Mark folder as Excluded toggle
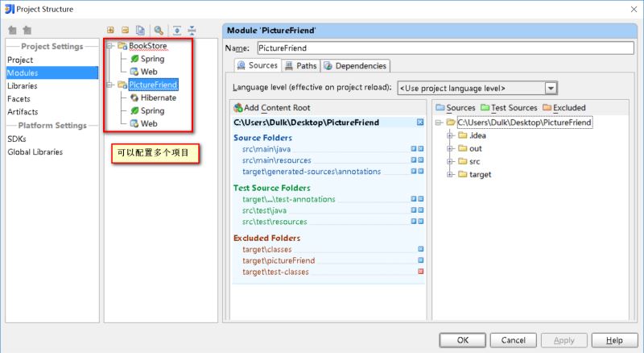Image resolution: width=644 pixels, height=353 pixels. (564, 108)
